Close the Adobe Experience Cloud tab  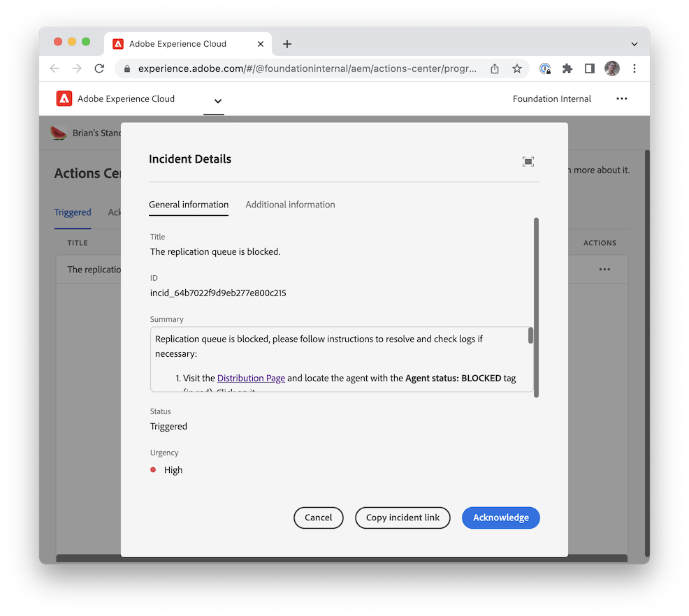pyautogui.click(x=261, y=44)
